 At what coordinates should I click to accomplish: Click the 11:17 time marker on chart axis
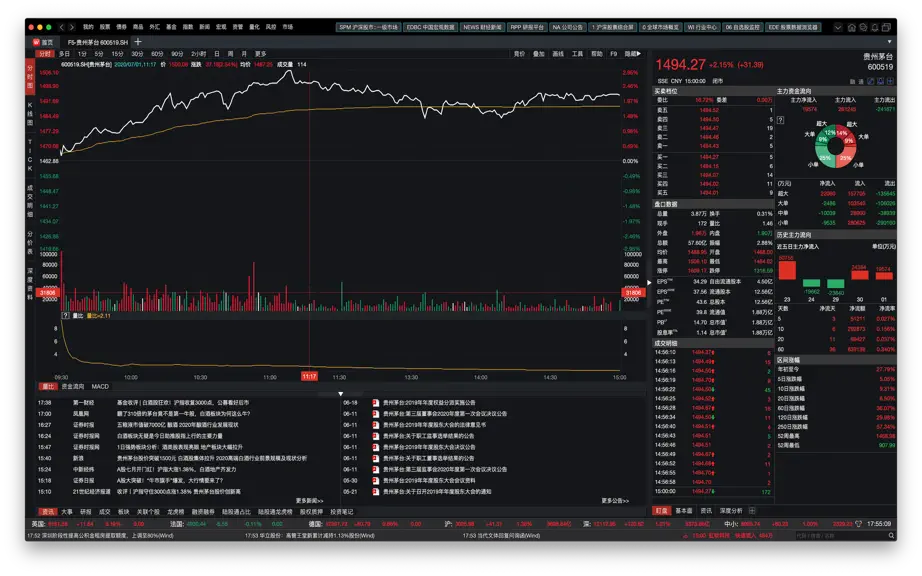coord(309,376)
